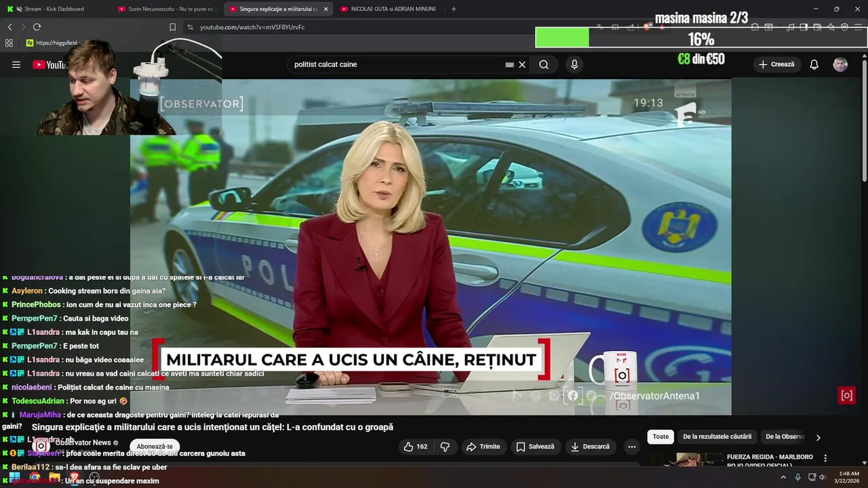Show hidden system tray icons

(x=783, y=477)
